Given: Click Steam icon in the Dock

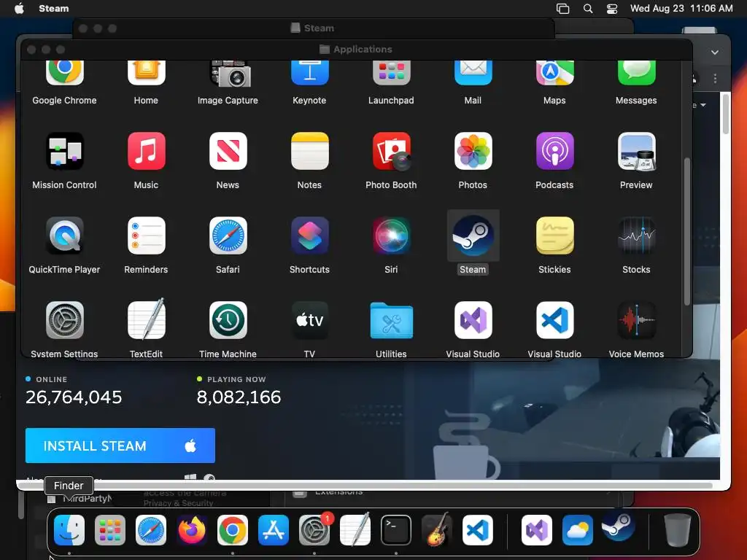Looking at the screenshot, I should (618, 526).
